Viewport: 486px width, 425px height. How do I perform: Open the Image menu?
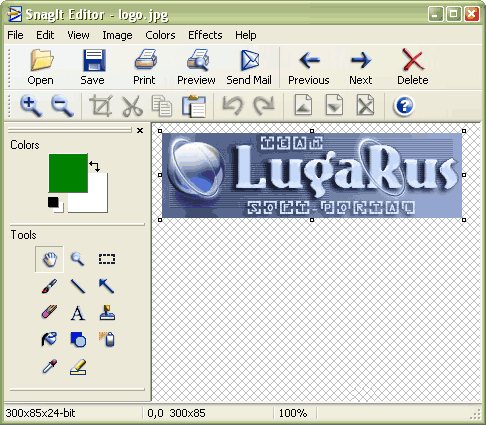117,35
